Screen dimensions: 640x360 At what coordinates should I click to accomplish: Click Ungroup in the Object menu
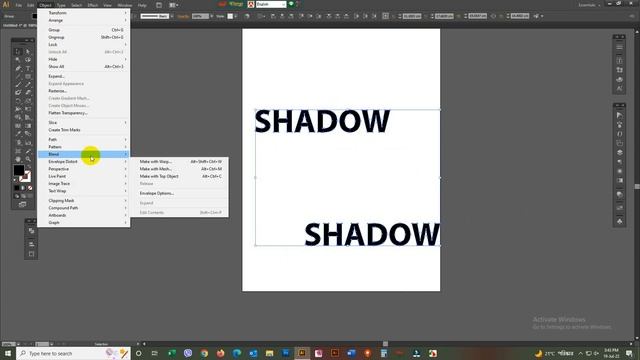tap(84, 37)
